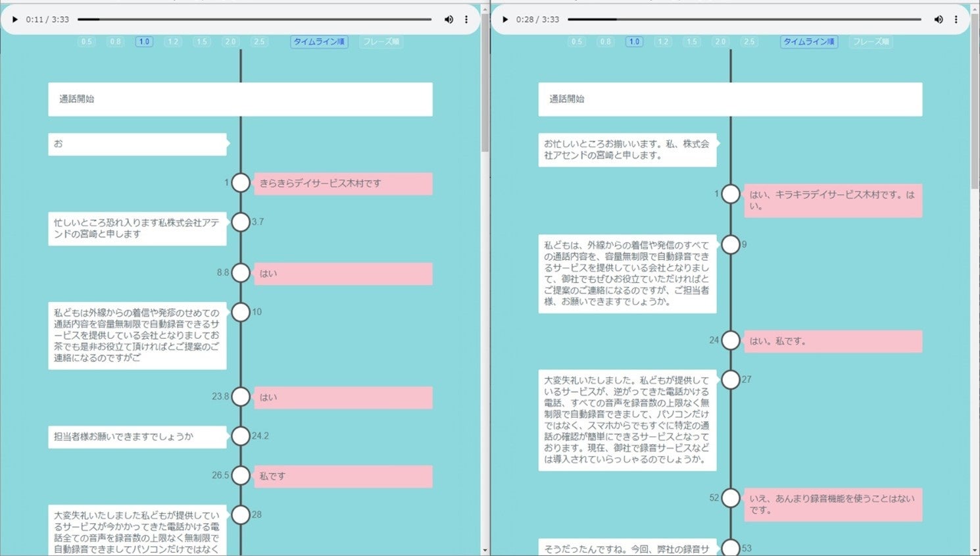The height and width of the screenshot is (556, 980).
Task: Set left panel speed to 1.0
Action: [144, 41]
